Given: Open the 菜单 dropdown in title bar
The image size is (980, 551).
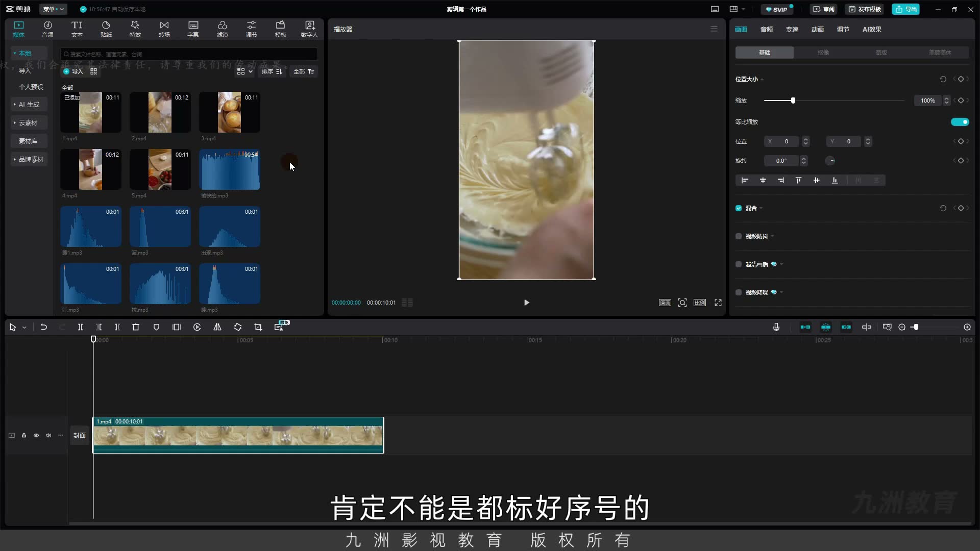Looking at the screenshot, I should 54,9.
